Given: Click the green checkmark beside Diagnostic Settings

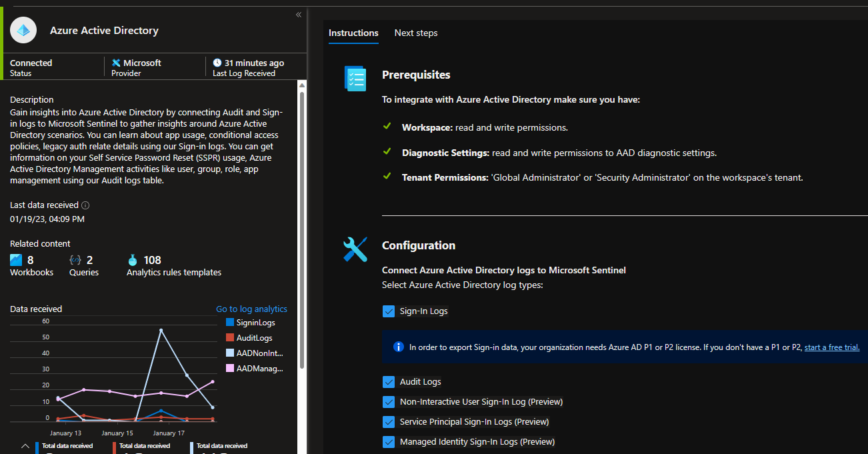Looking at the screenshot, I should pyautogui.click(x=387, y=151).
